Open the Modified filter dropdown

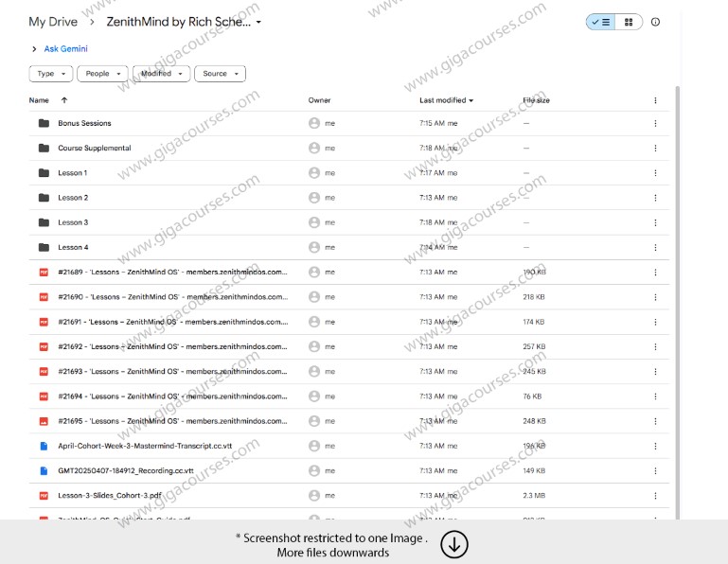pyautogui.click(x=162, y=74)
